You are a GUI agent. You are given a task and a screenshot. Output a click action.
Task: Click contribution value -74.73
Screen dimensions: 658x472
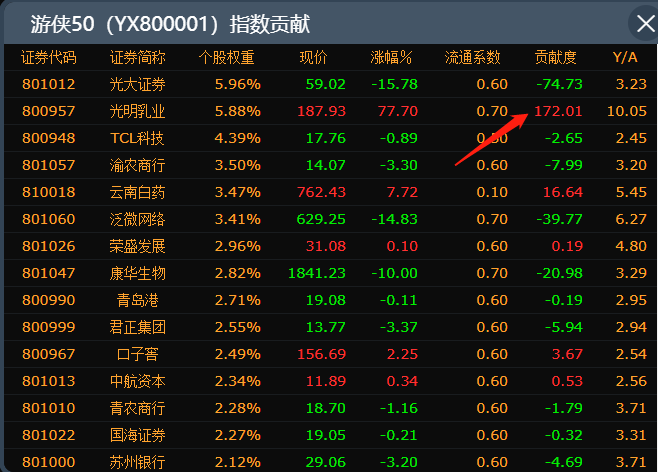[x=559, y=84]
